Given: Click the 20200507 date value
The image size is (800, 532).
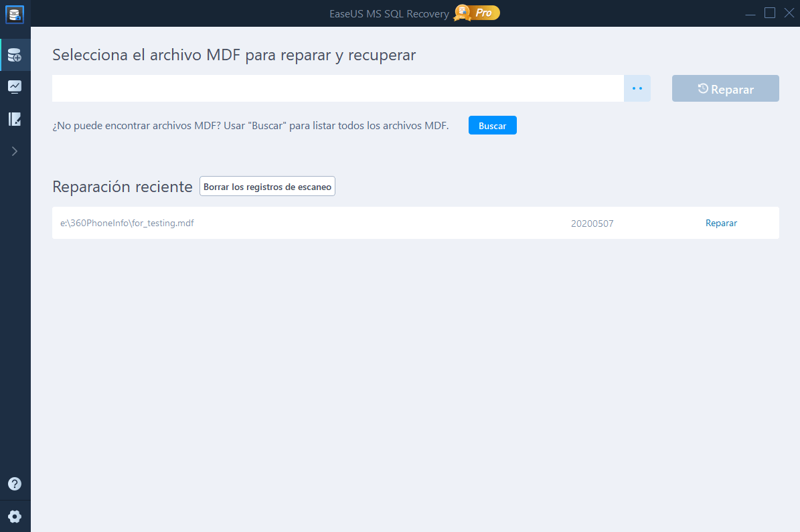Looking at the screenshot, I should point(592,224).
